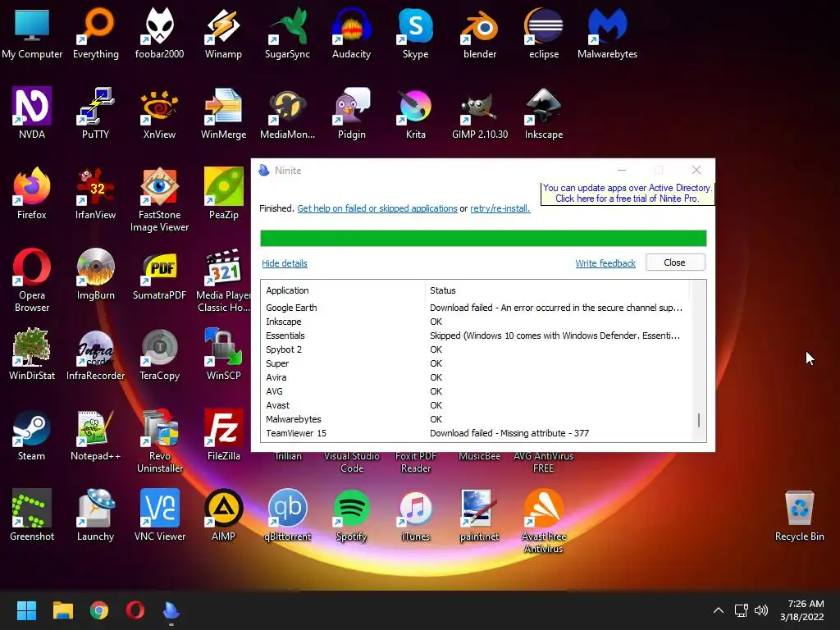The height and width of the screenshot is (630, 840).
Task: Launch Chrome from the taskbar
Action: coord(99,610)
